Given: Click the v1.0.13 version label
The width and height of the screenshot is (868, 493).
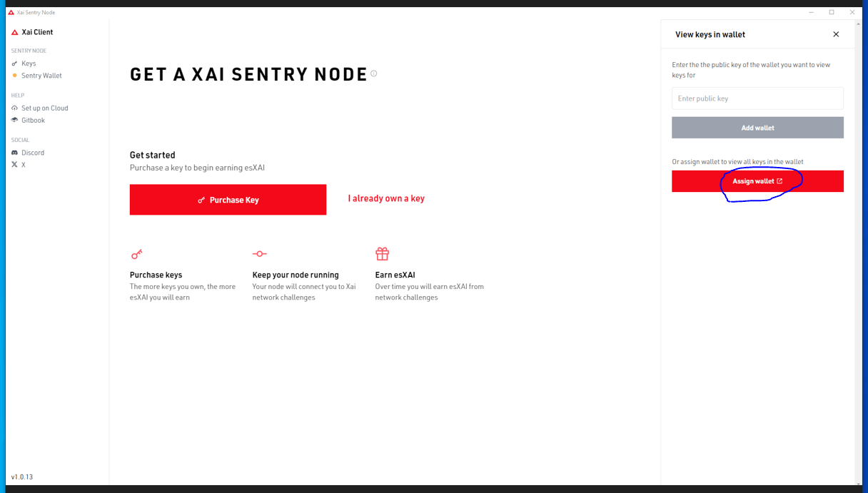Looking at the screenshot, I should pos(22,477).
